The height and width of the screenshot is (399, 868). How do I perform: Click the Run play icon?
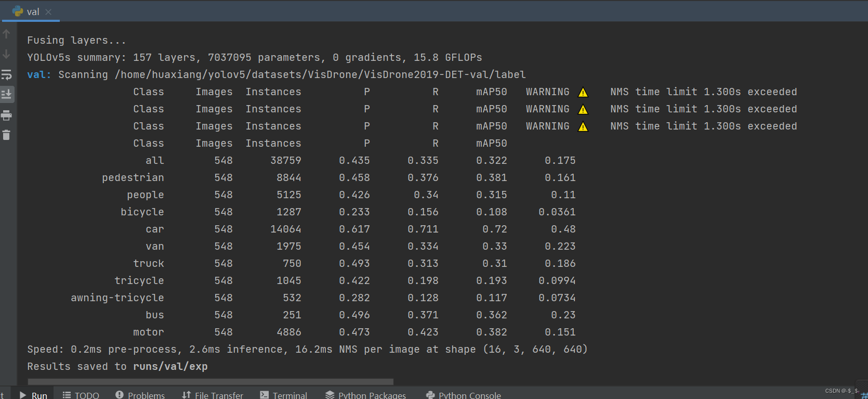point(23,395)
